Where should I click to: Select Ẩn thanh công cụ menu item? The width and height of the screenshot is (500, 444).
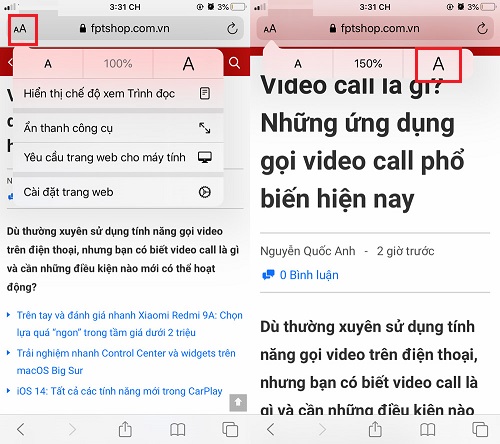click(x=118, y=128)
